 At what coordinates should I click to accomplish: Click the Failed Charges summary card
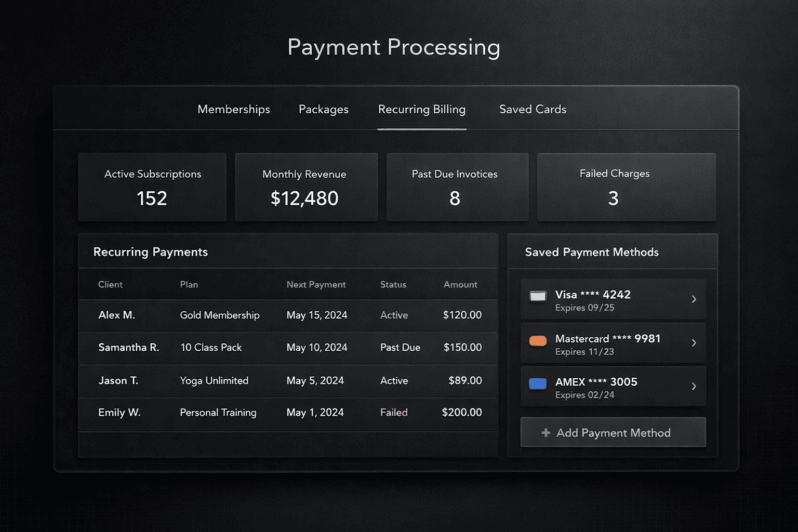(626, 187)
